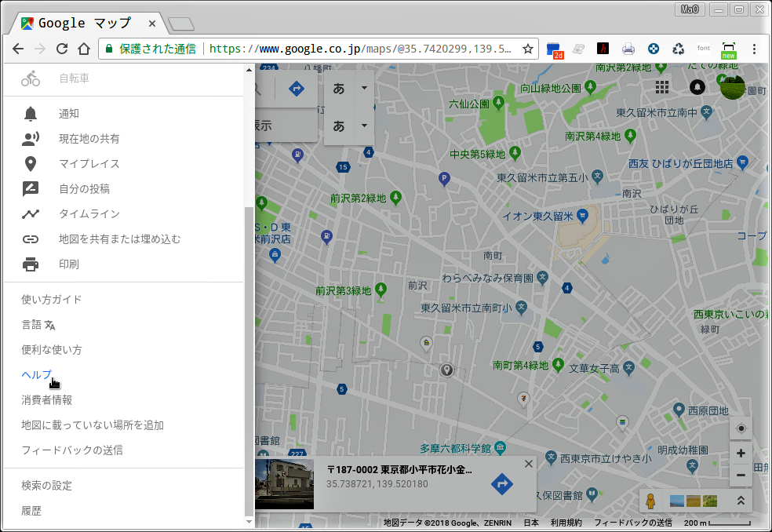This screenshot has width=772, height=532.
Task: Expand the lower あ input mode dropdown
Action: point(364,126)
